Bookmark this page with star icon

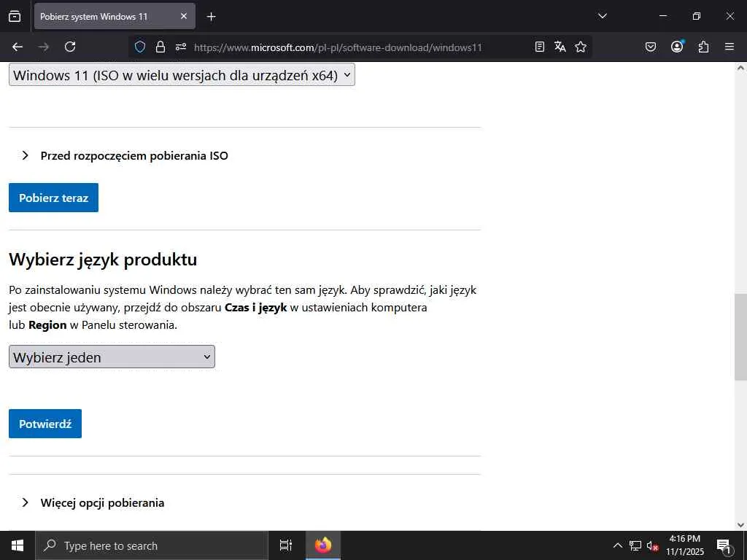tap(580, 47)
